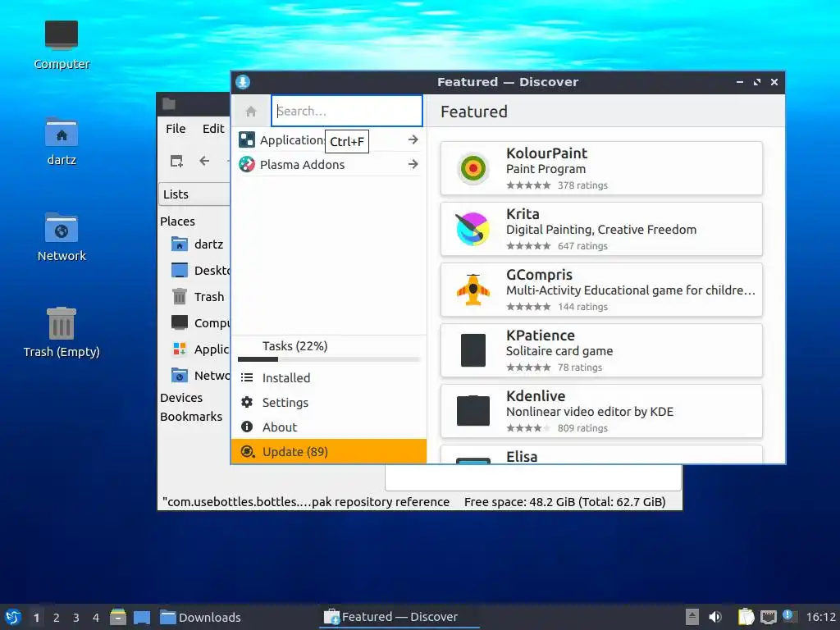The width and height of the screenshot is (840, 630).
Task: Select the Computer desktop icon
Action: (62, 46)
